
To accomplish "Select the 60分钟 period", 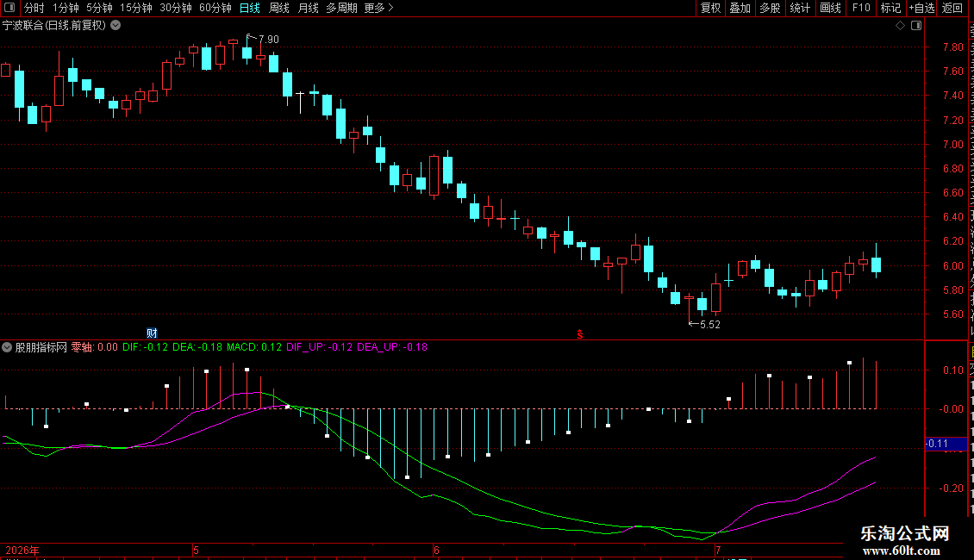I will click(215, 8).
